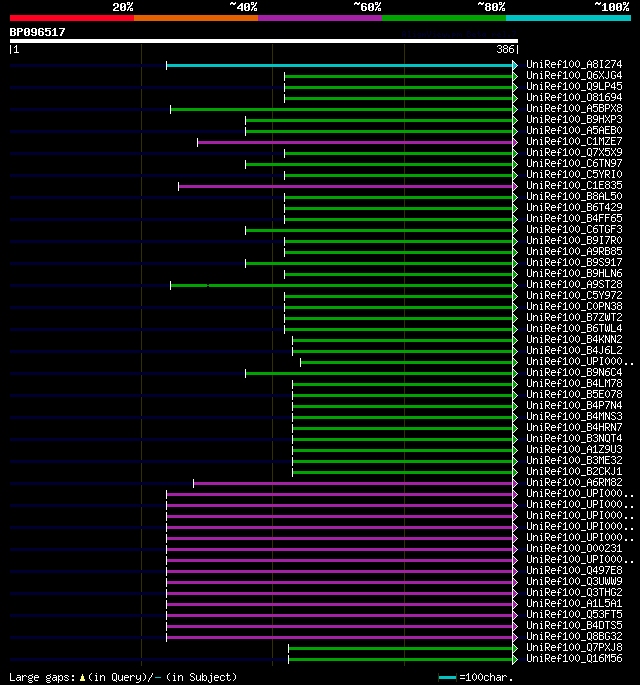Select the UniRef100_A1Z9U3 label
This screenshot has width=640, height=685.
(x=574, y=450)
